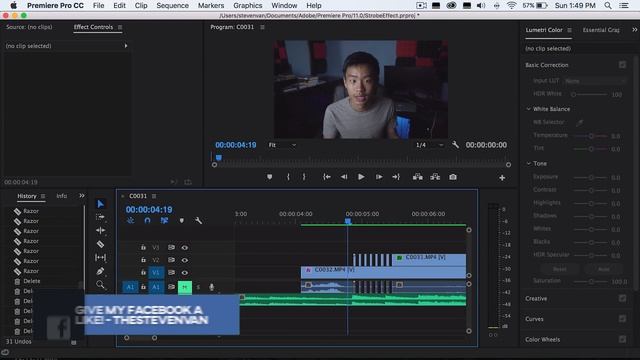Open the Fit zoom level dropdown

282,145
